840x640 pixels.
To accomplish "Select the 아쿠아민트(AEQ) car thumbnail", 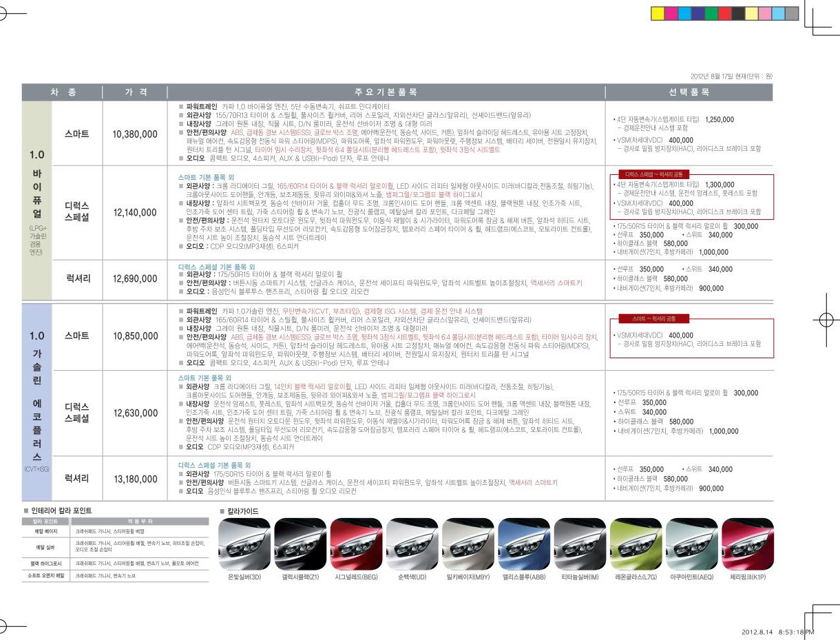I will coord(692,543).
